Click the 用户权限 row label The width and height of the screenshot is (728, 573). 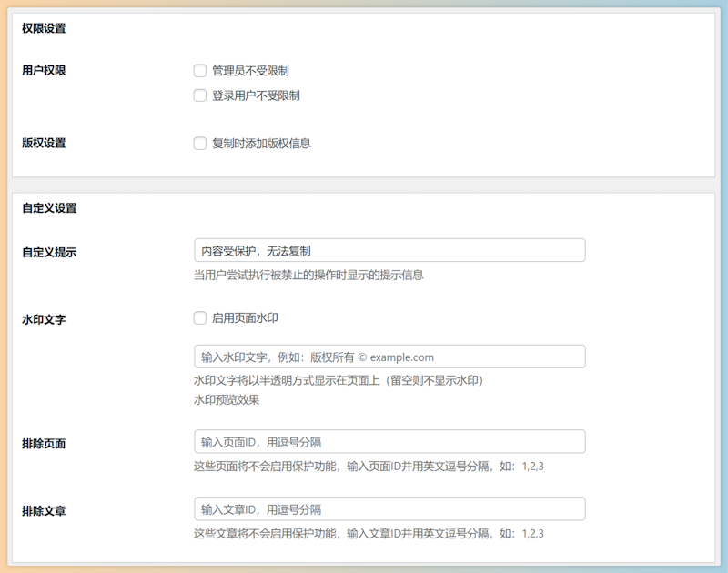pos(44,71)
